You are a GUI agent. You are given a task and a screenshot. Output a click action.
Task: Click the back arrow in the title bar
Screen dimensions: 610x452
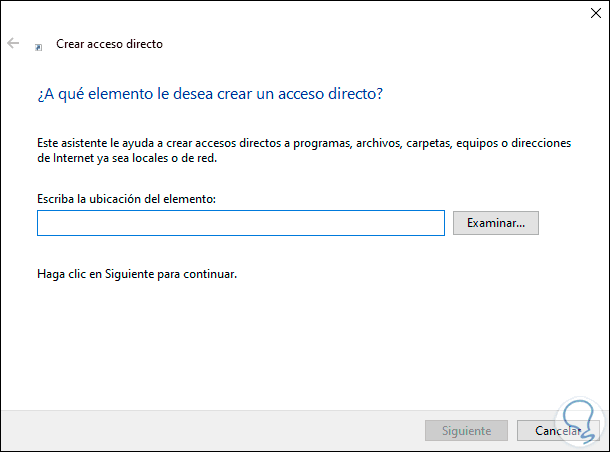pyautogui.click(x=13, y=44)
